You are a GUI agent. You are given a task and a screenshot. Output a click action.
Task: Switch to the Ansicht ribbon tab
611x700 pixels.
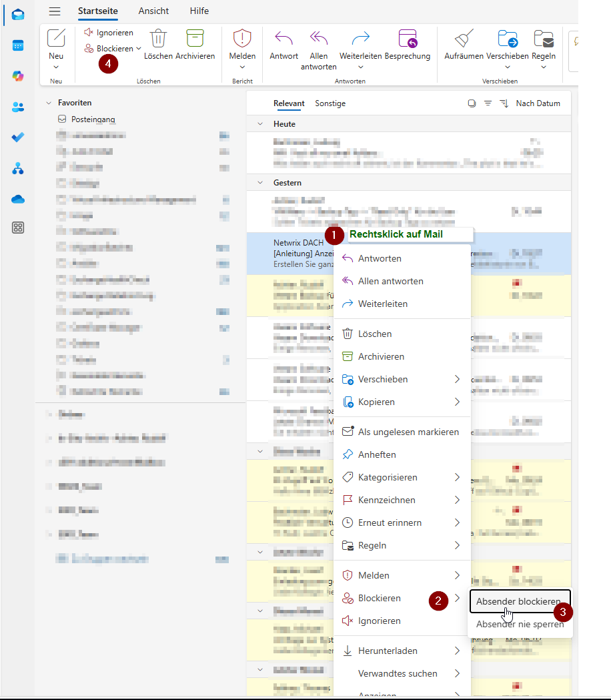click(153, 11)
